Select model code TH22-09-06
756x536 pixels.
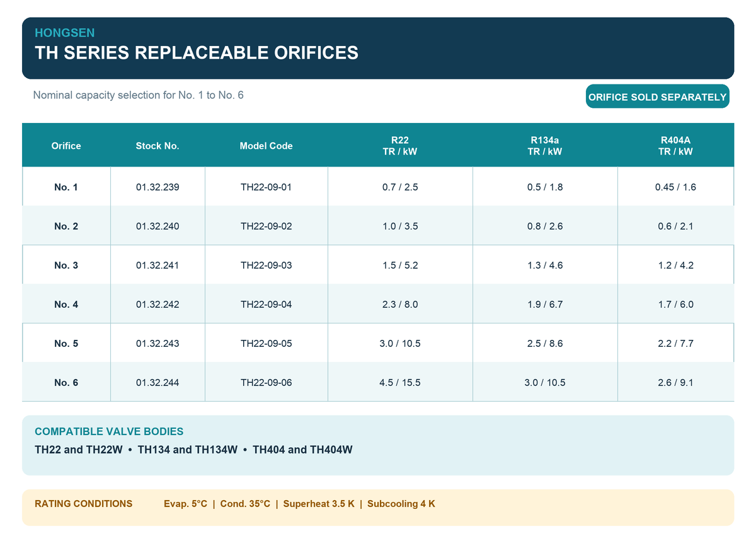[x=266, y=383]
